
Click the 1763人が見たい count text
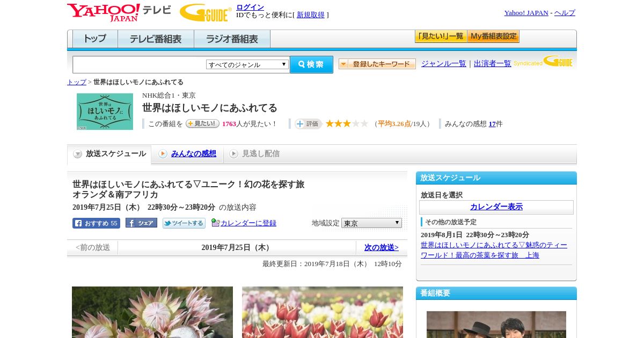[x=250, y=124]
